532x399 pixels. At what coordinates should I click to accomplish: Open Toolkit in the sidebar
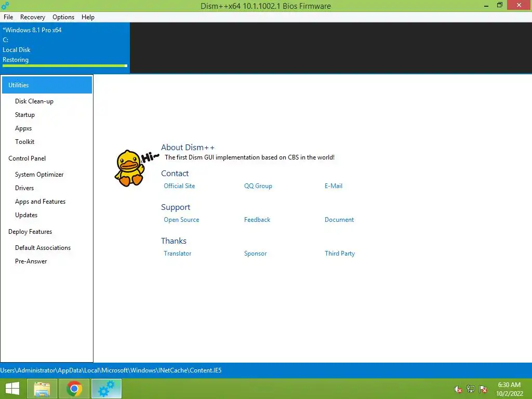click(24, 141)
